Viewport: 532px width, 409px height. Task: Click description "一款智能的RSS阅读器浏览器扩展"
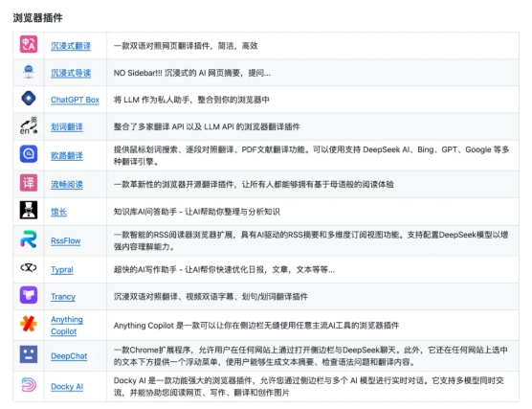311,240
